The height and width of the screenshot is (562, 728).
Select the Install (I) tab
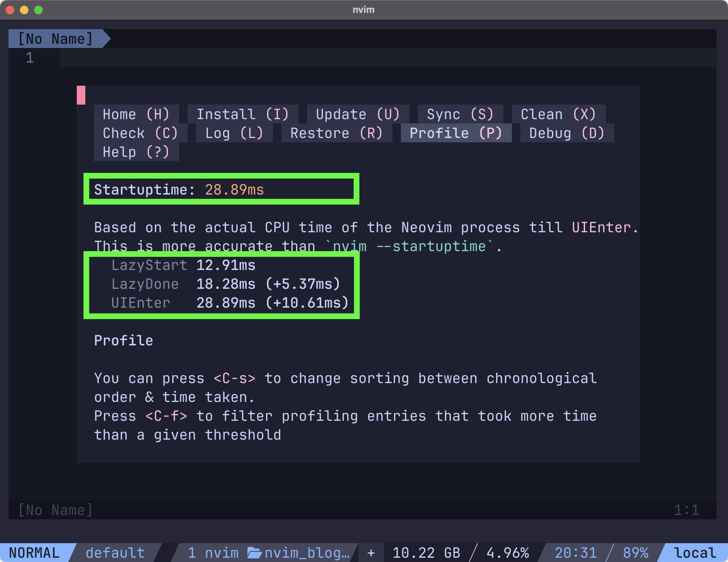click(243, 115)
